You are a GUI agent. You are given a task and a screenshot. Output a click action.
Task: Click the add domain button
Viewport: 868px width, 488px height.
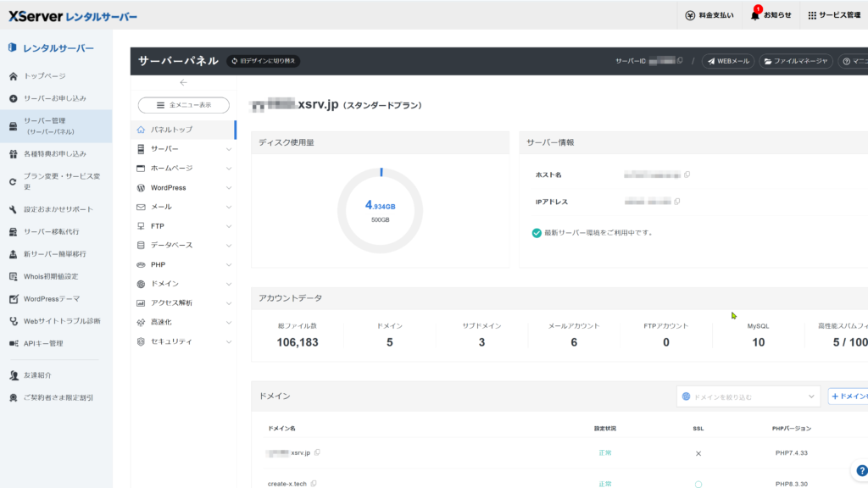pos(848,396)
